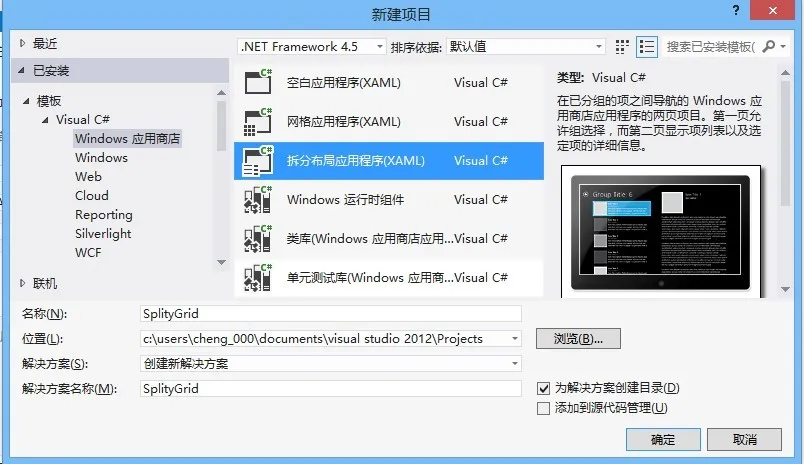Click the Windows 运行时组件 template icon
Viewport: 804px width, 464px height.
click(x=258, y=199)
